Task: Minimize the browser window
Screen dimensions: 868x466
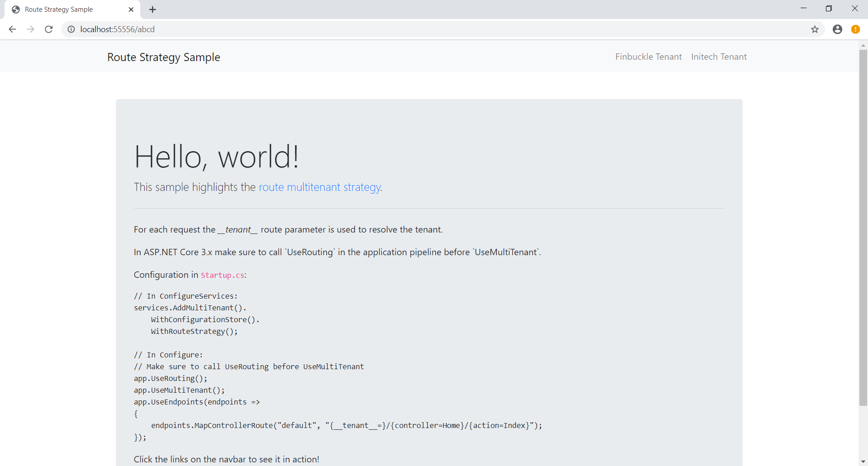Action: click(x=803, y=9)
